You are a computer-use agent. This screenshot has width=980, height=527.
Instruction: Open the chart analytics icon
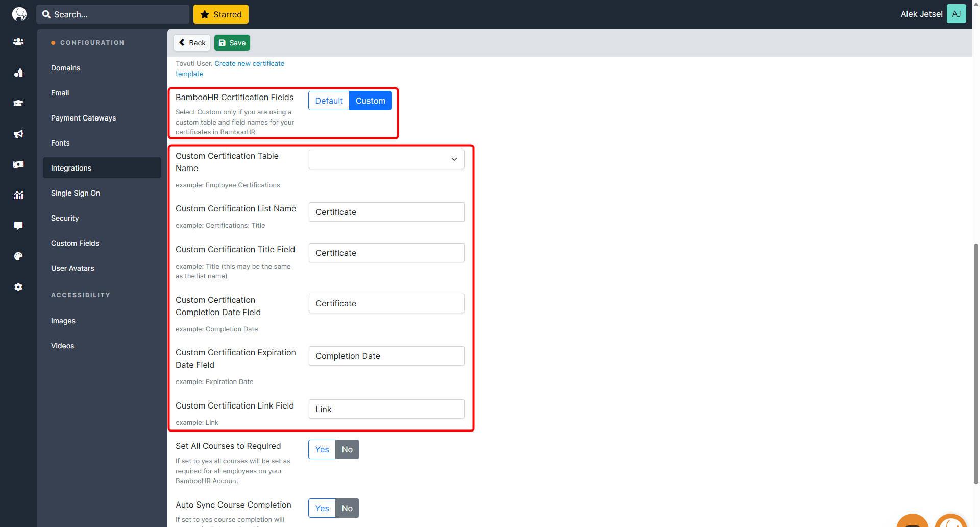tap(18, 195)
